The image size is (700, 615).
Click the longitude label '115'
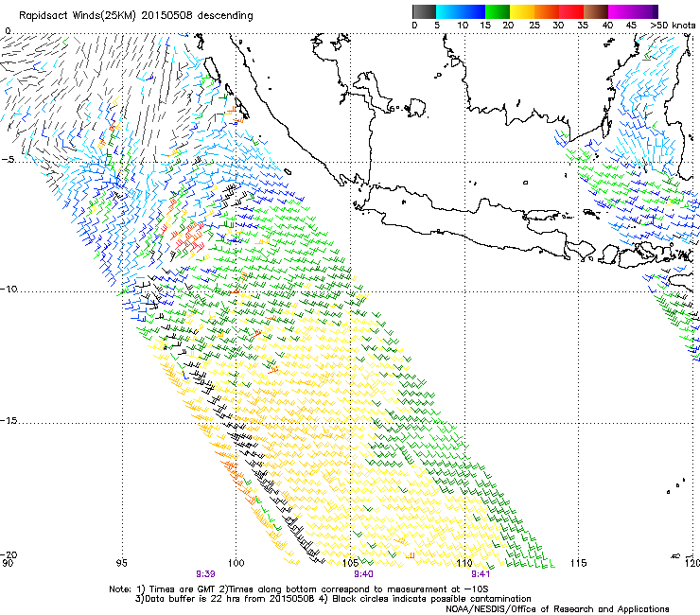pos(579,563)
